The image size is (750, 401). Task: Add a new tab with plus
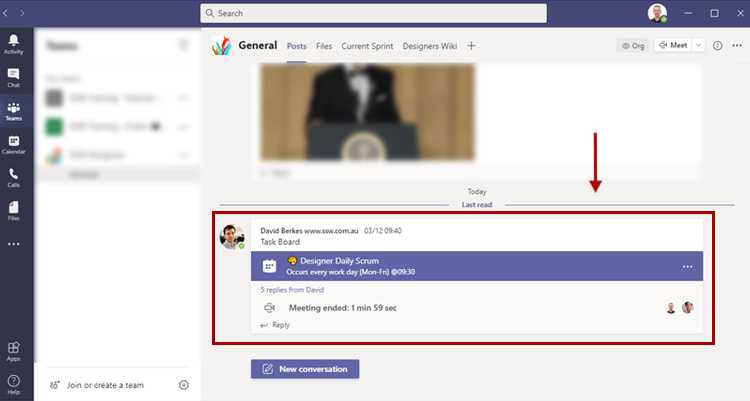(472, 46)
